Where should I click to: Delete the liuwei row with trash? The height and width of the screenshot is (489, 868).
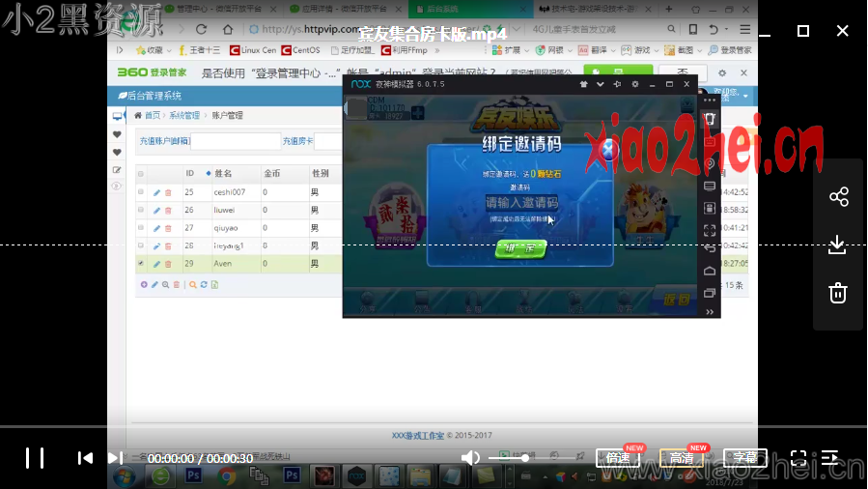coord(168,211)
